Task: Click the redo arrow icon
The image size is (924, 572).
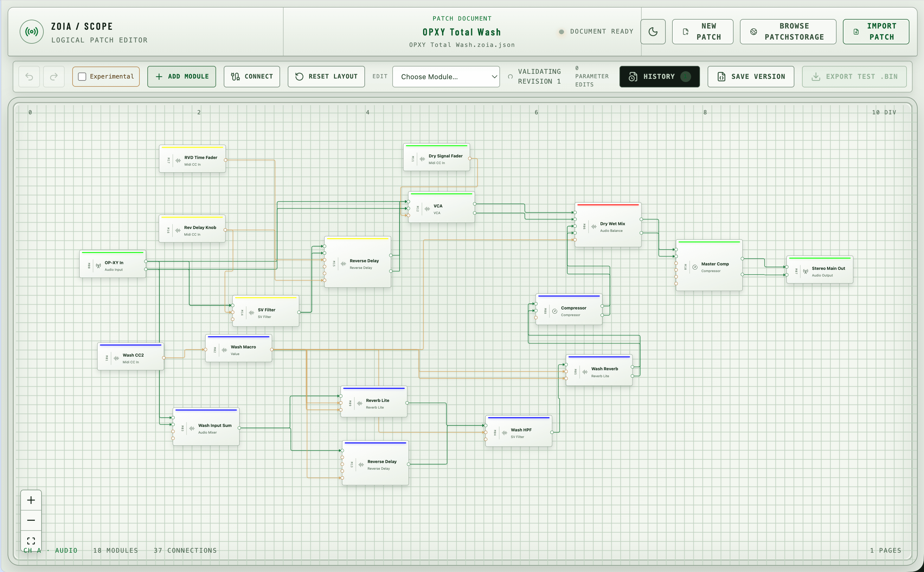Action: click(x=54, y=76)
